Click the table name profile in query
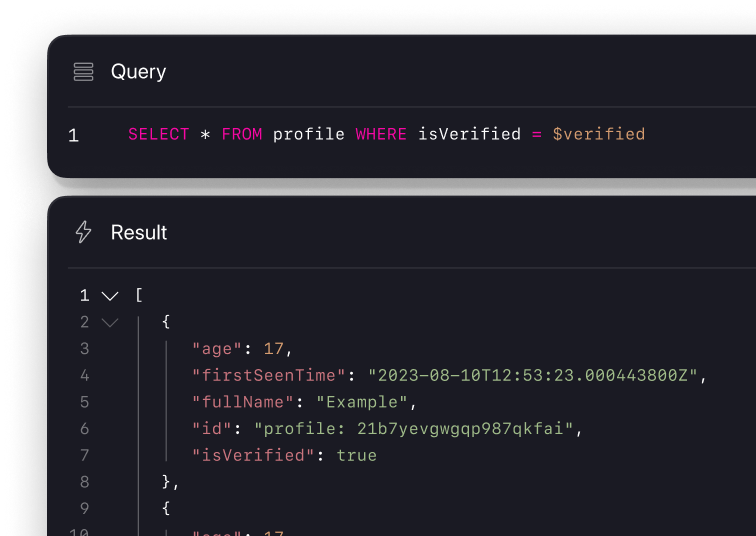 pos(308,134)
